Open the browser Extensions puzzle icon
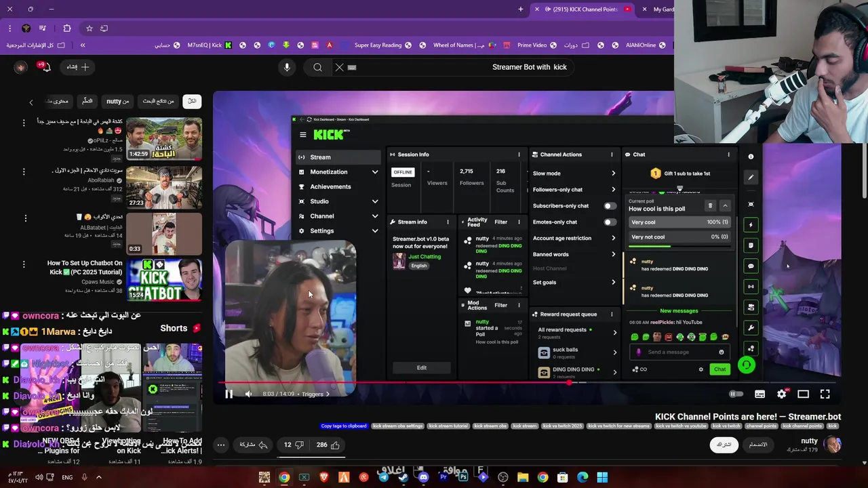 point(66,28)
